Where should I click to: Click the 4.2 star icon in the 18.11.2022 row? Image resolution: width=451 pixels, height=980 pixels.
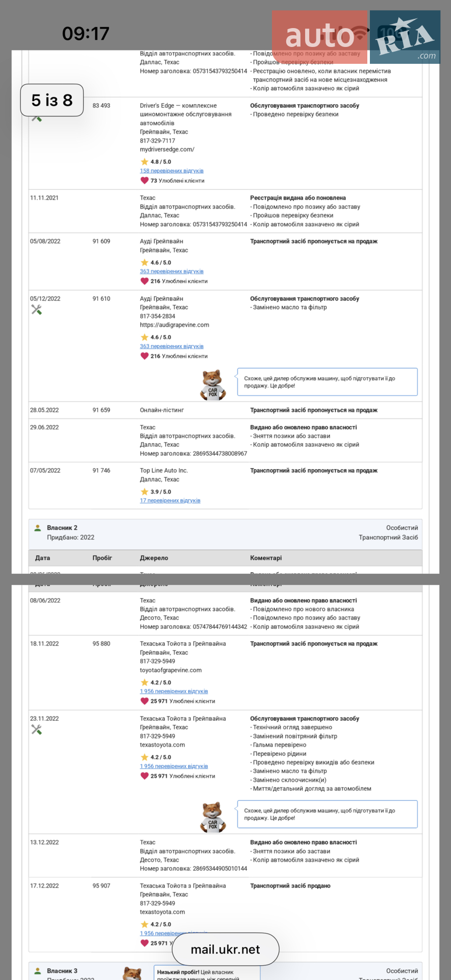[x=144, y=682]
